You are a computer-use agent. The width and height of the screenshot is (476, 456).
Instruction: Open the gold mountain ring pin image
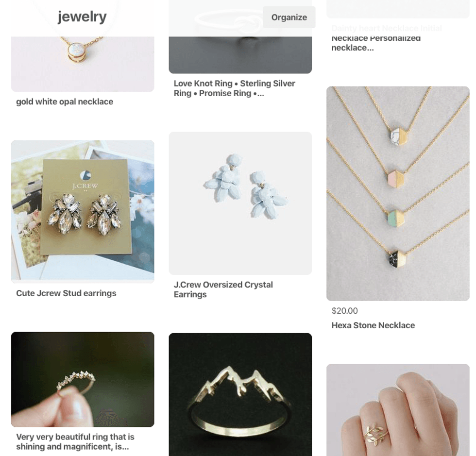pyautogui.click(x=240, y=394)
